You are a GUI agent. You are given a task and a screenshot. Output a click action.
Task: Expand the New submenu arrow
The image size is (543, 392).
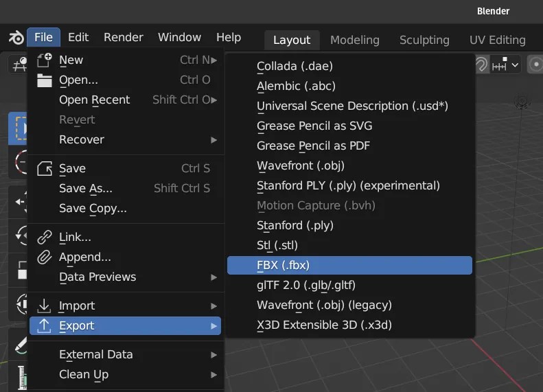(214, 60)
